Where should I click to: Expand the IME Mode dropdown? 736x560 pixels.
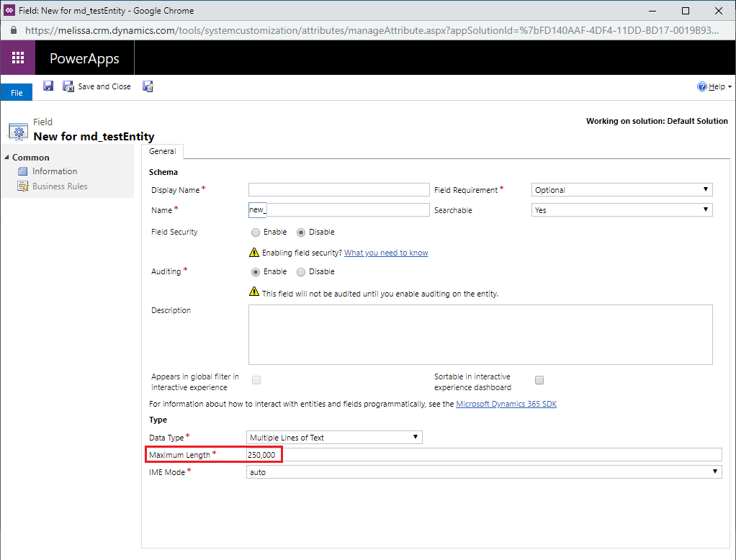[x=484, y=472]
